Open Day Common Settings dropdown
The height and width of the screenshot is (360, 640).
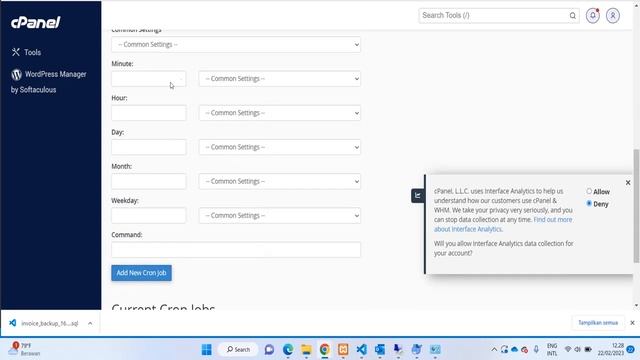coord(280,147)
